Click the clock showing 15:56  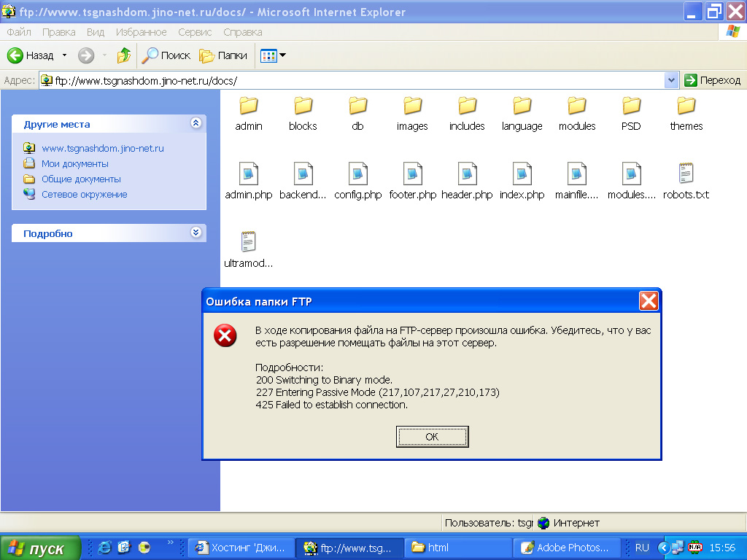[x=722, y=548]
